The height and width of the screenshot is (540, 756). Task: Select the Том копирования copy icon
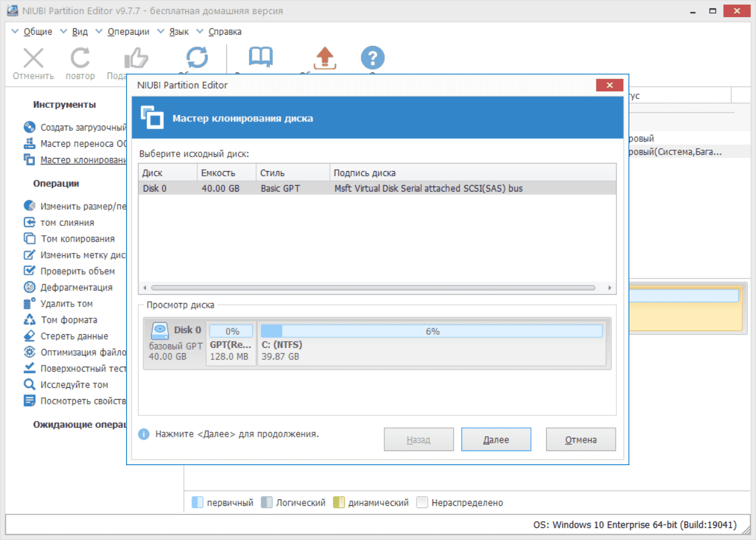(x=29, y=239)
